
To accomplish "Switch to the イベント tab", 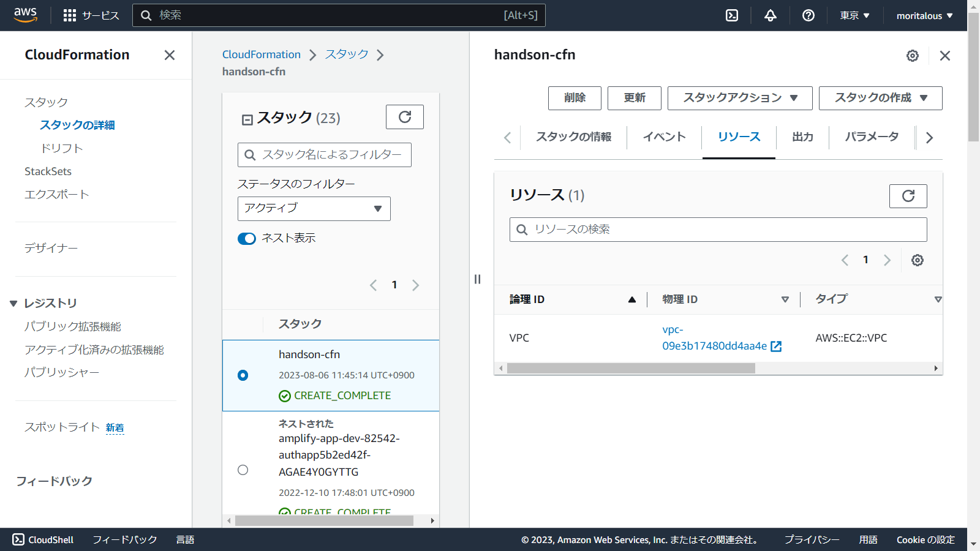I will (x=663, y=137).
